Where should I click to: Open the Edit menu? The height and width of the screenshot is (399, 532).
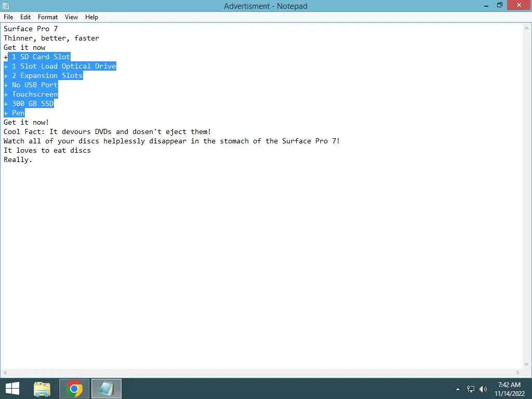click(x=25, y=17)
